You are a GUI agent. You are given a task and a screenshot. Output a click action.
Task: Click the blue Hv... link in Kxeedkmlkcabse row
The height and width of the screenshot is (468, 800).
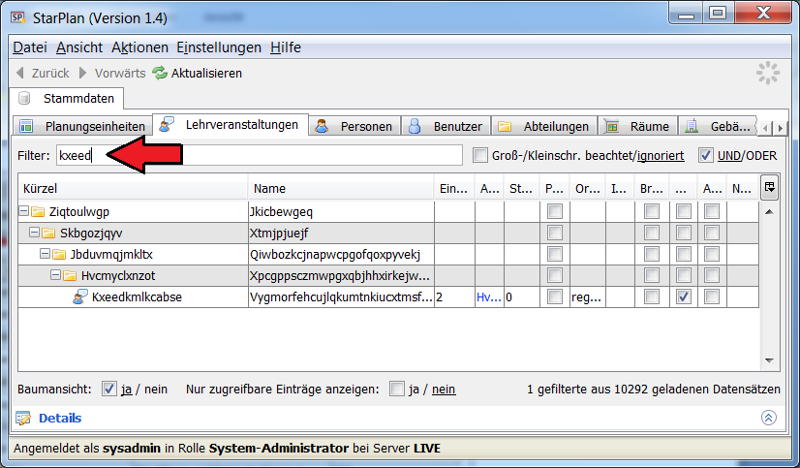coord(488,297)
